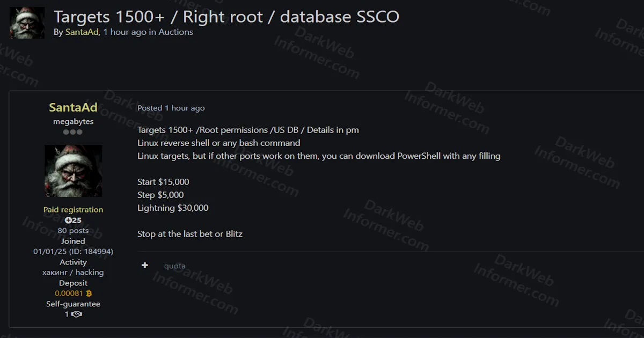Viewport: 644px width, 338px height.
Task: Click the Paid registration label
Action: pos(73,209)
